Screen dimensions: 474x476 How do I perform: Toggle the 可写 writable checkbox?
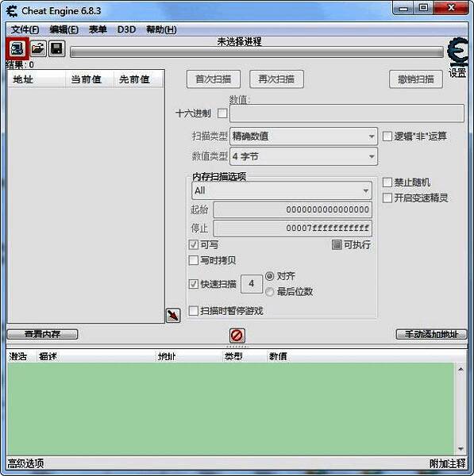(x=194, y=244)
